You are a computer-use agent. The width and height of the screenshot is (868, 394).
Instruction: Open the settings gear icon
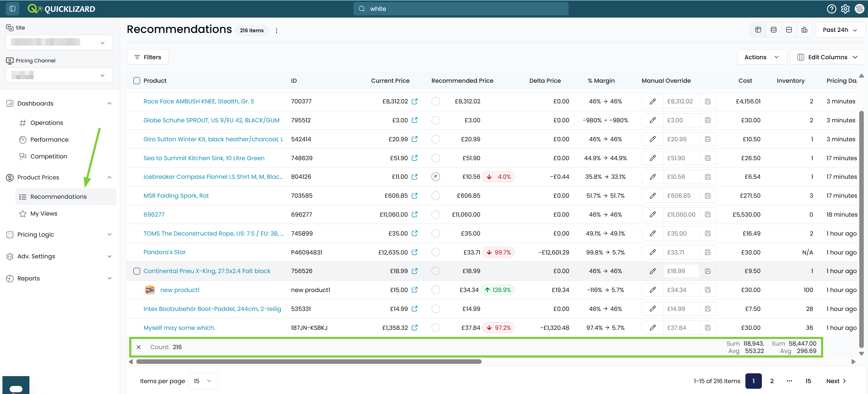(x=846, y=9)
